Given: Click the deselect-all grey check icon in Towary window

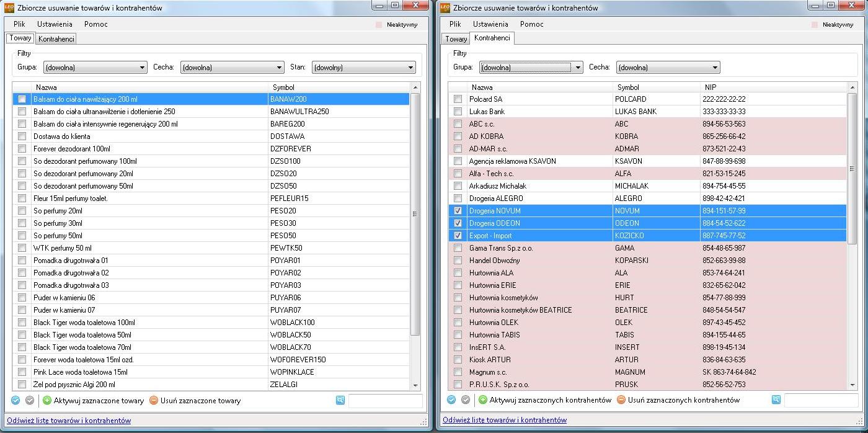Looking at the screenshot, I should pyautogui.click(x=29, y=401).
